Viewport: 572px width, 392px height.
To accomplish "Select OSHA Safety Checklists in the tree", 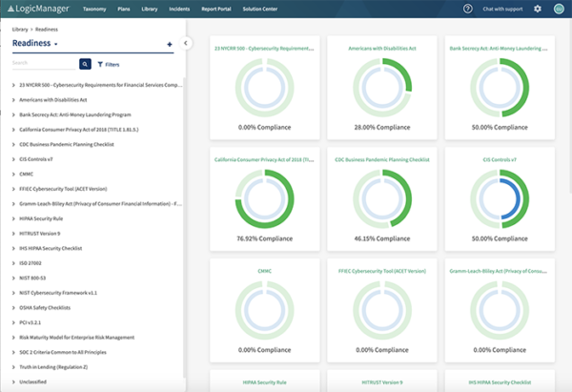I will (x=45, y=308).
